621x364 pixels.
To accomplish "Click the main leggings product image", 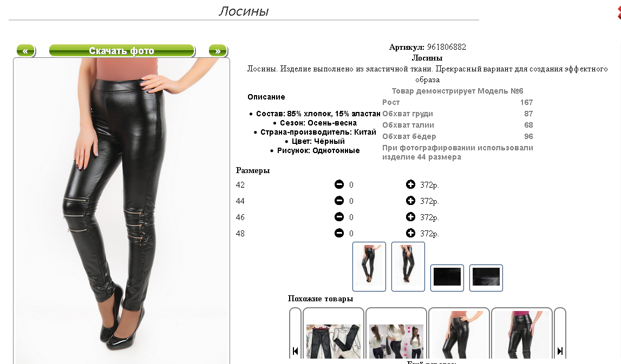I will coord(122,210).
